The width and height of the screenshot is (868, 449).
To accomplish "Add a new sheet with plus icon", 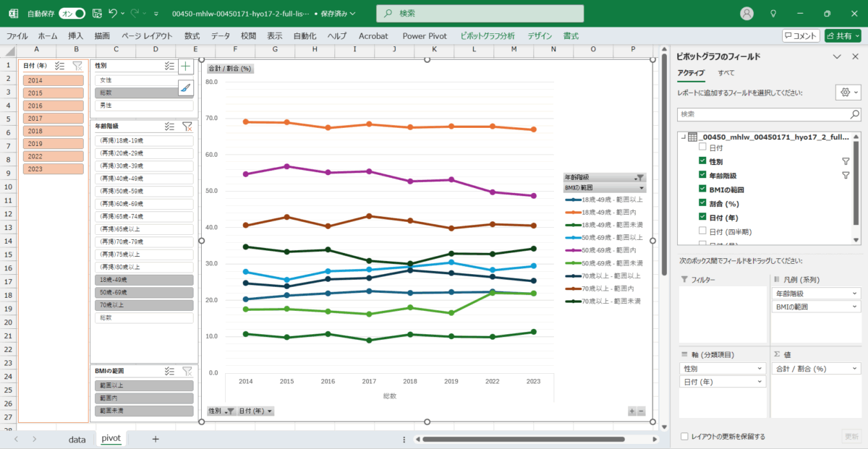I will coord(155,439).
